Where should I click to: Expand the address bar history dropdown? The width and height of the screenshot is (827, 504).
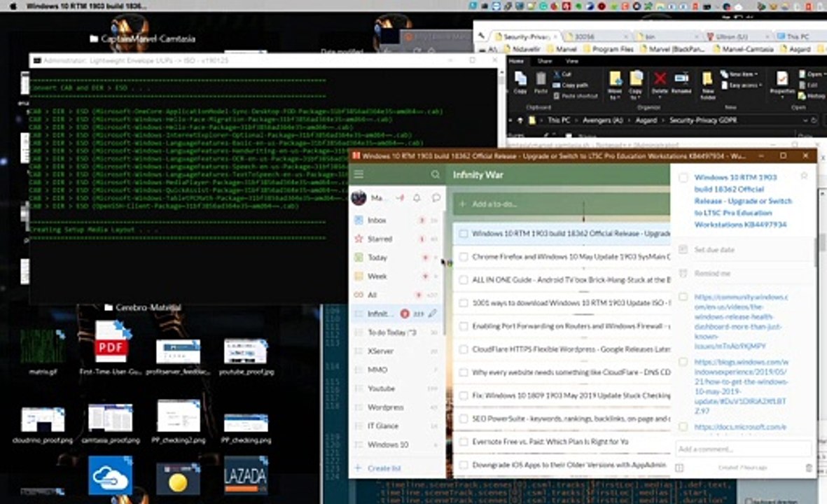point(805,120)
